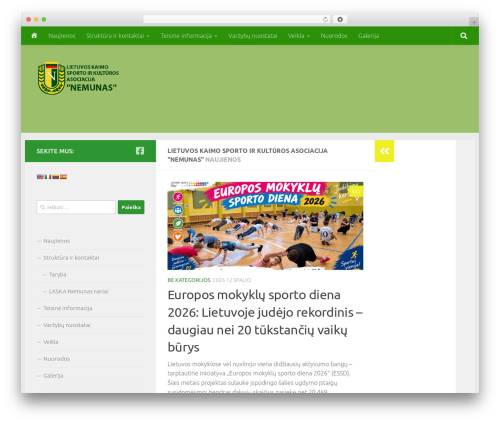Select the US English flag
Screen dimensions: 500x423
tap(40, 177)
